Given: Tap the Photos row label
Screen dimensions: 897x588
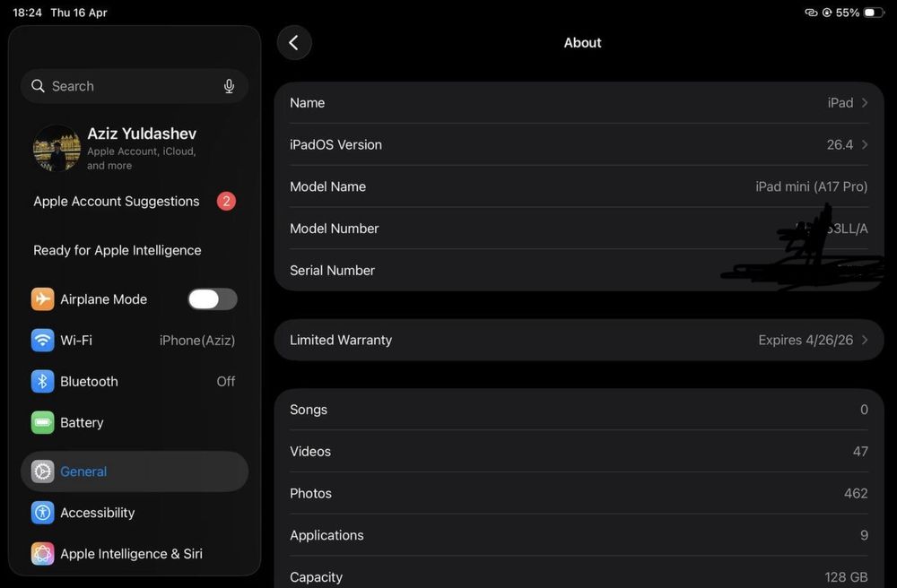Looking at the screenshot, I should point(310,493).
